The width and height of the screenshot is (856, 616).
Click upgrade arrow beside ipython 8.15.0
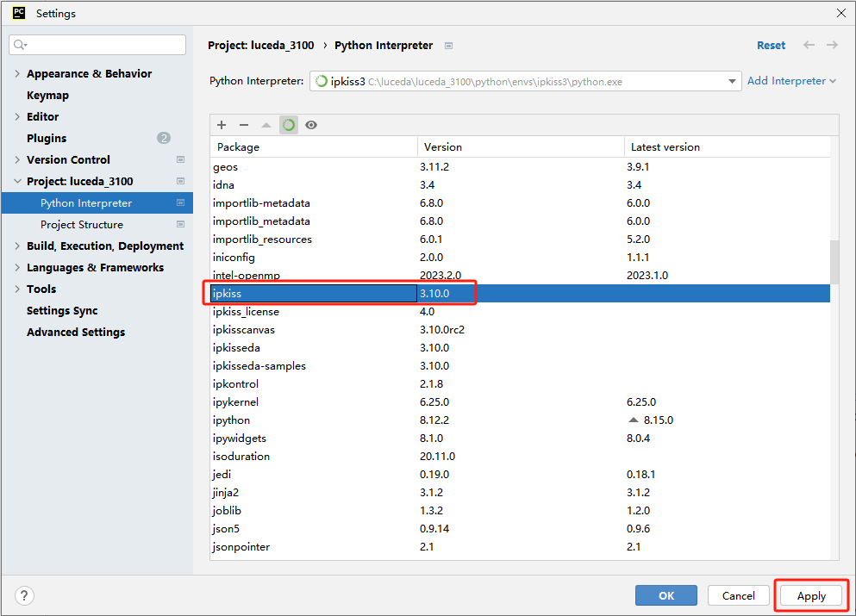click(634, 420)
